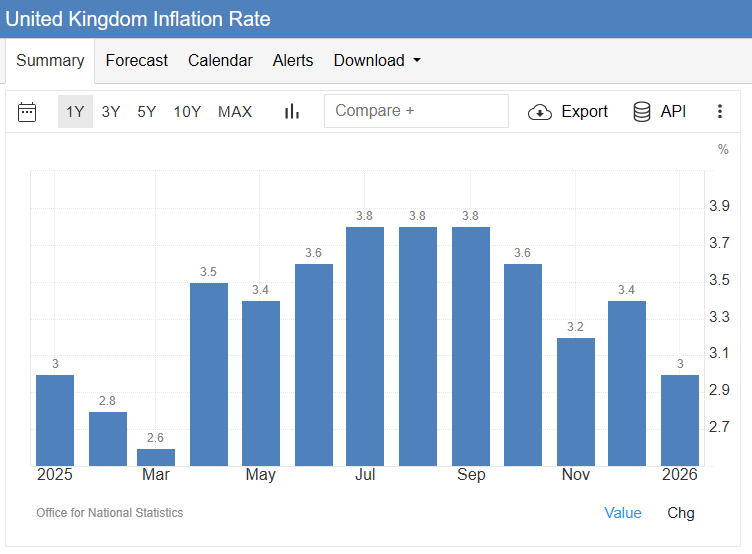Open the Alerts tab
The image size is (752, 554).
293,61
